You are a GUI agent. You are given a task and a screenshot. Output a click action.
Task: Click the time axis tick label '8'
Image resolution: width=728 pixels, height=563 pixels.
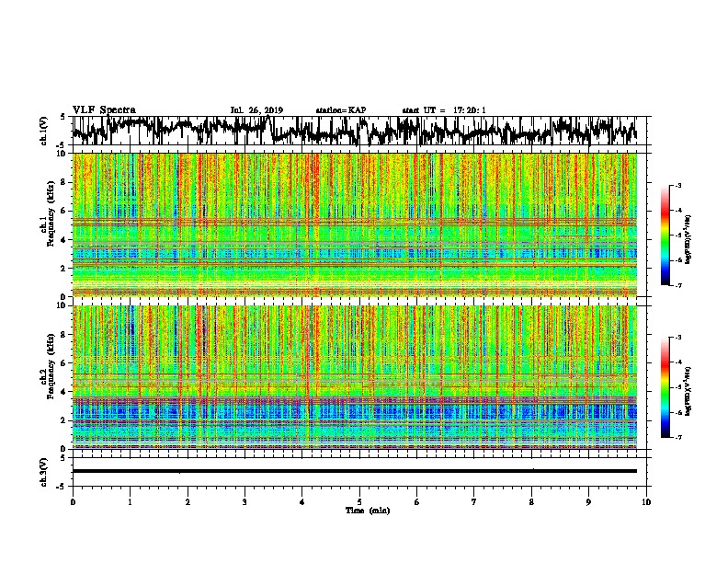pos(531,502)
